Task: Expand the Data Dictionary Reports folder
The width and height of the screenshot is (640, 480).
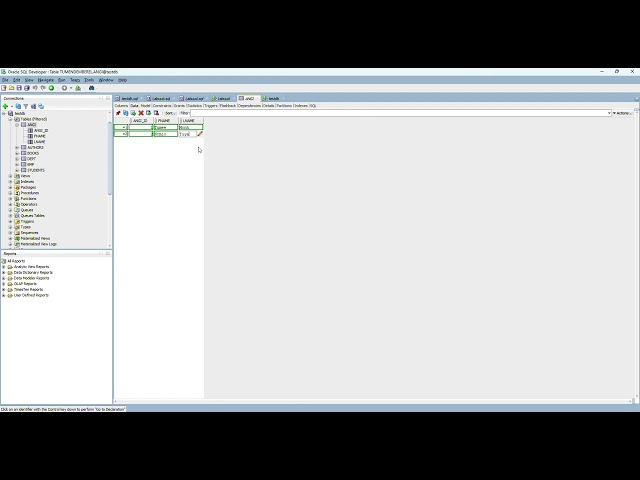Action: [x=4, y=272]
